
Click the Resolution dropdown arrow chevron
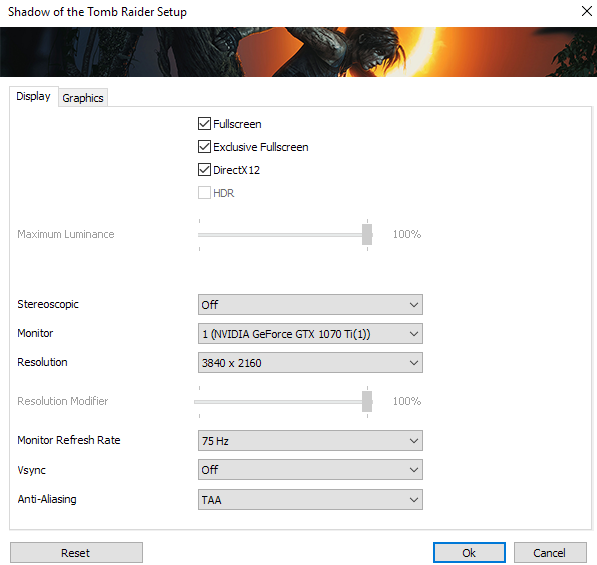coord(414,363)
